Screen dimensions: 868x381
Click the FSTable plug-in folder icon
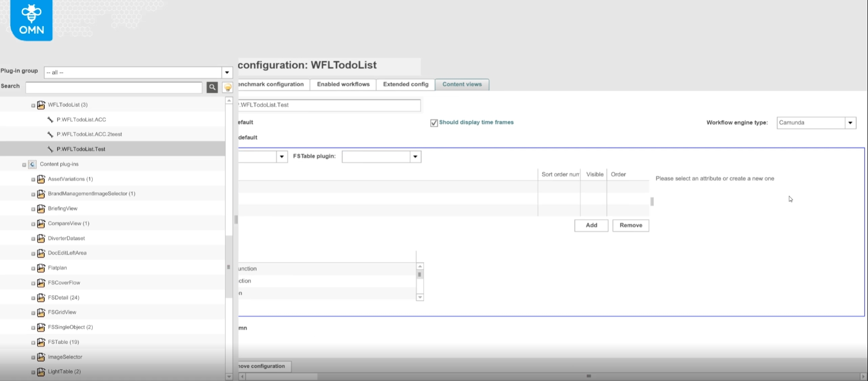click(x=41, y=342)
